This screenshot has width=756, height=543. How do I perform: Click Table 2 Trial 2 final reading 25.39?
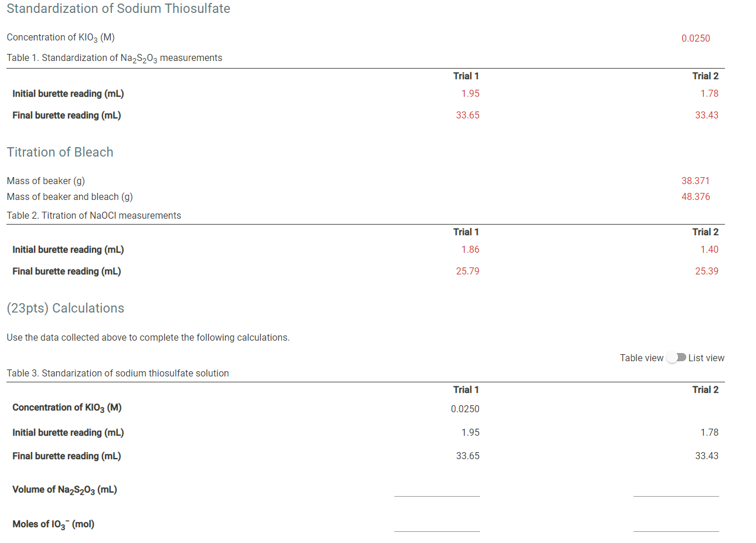[x=706, y=271]
